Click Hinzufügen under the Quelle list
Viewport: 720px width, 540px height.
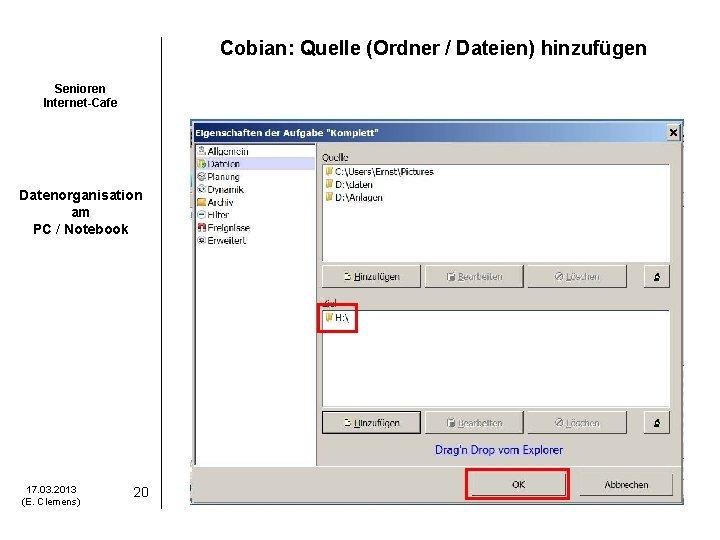tap(371, 276)
